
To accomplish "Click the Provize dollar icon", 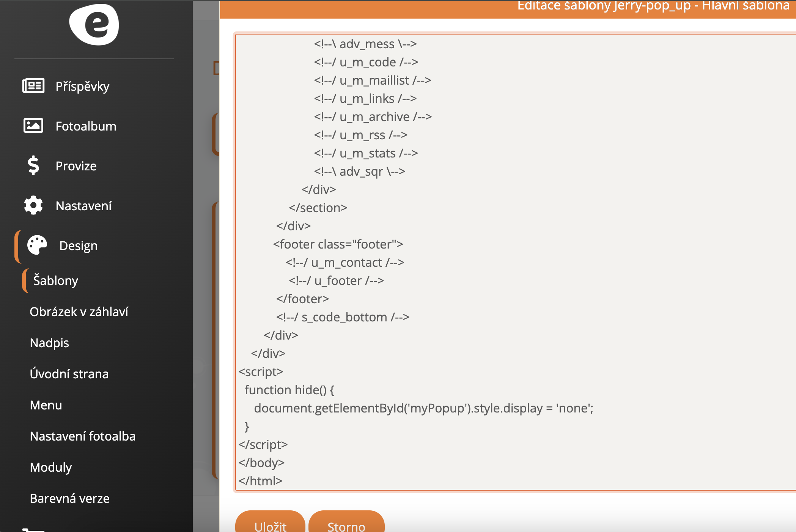I will pos(33,165).
